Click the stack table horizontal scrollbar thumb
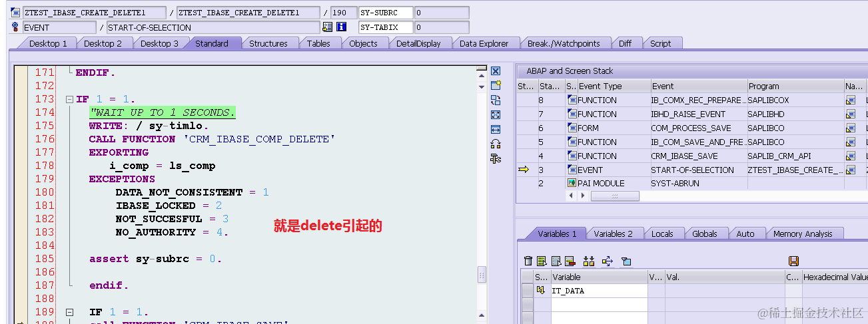 pos(615,196)
